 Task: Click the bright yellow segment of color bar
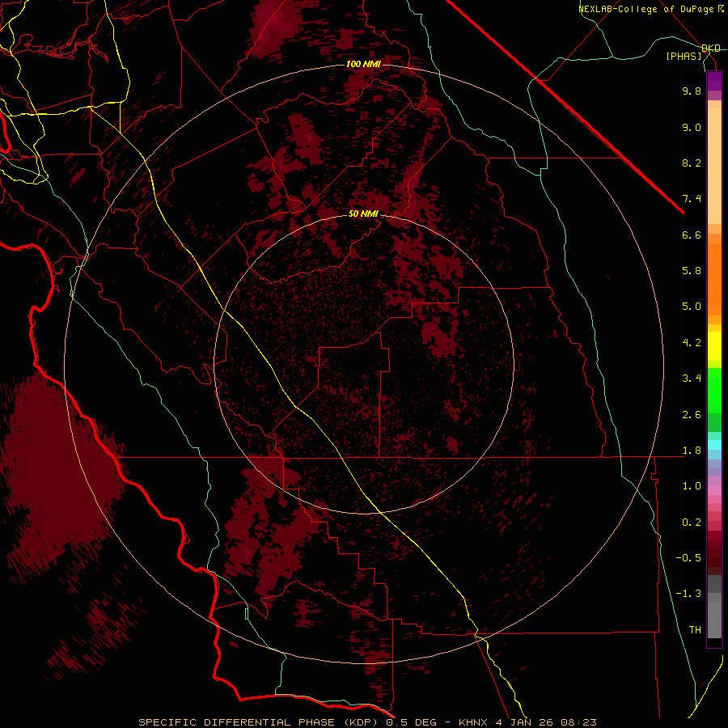(x=714, y=346)
